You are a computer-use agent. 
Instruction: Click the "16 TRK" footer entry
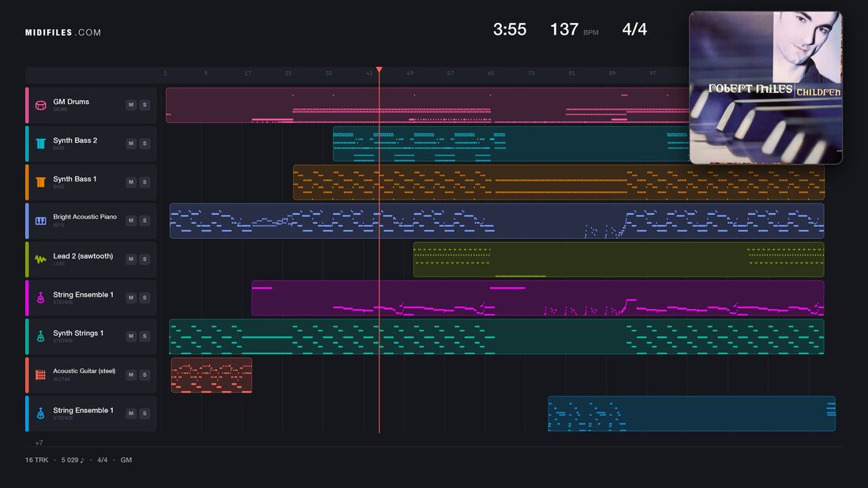pyautogui.click(x=36, y=460)
